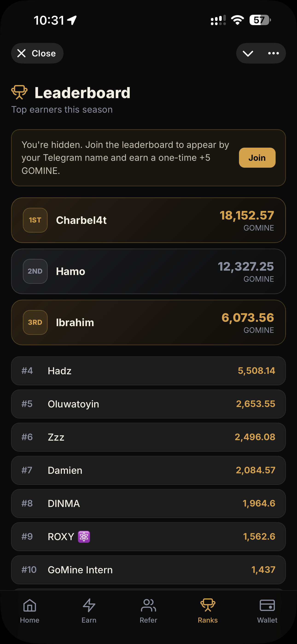
Task: Open the #5 Oluwatoyin leaderboard row
Action: click(148, 404)
